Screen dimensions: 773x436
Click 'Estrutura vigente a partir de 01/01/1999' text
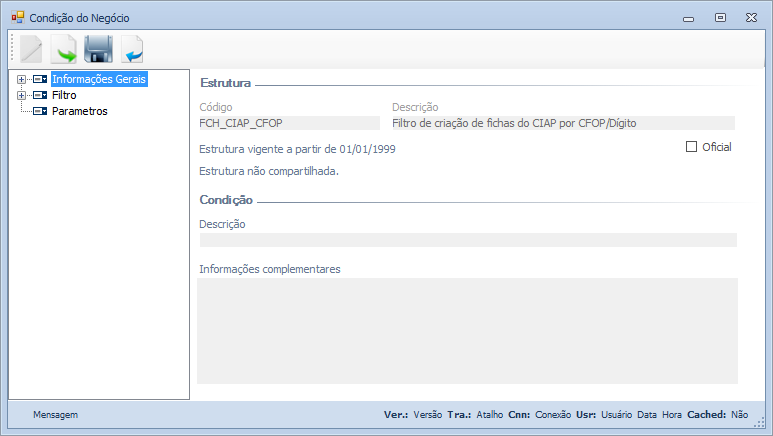pyautogui.click(x=297, y=149)
